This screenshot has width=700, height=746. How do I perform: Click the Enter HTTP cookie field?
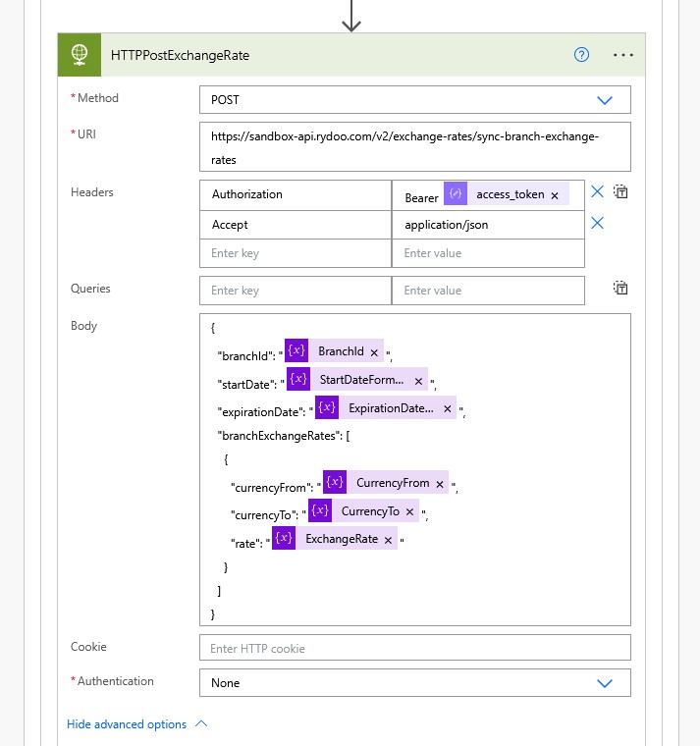[x=415, y=648]
